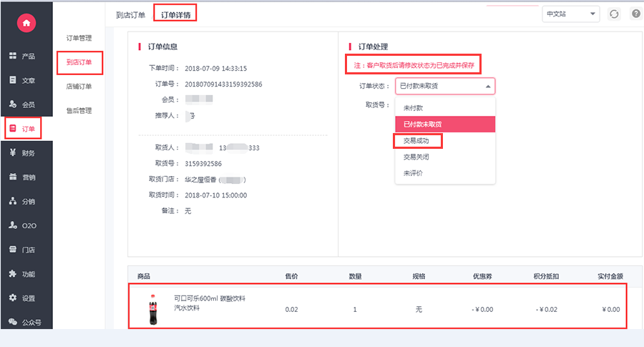The width and height of the screenshot is (644, 347).
Task: Expand the 中文站 language dropdown
Action: tap(570, 14)
